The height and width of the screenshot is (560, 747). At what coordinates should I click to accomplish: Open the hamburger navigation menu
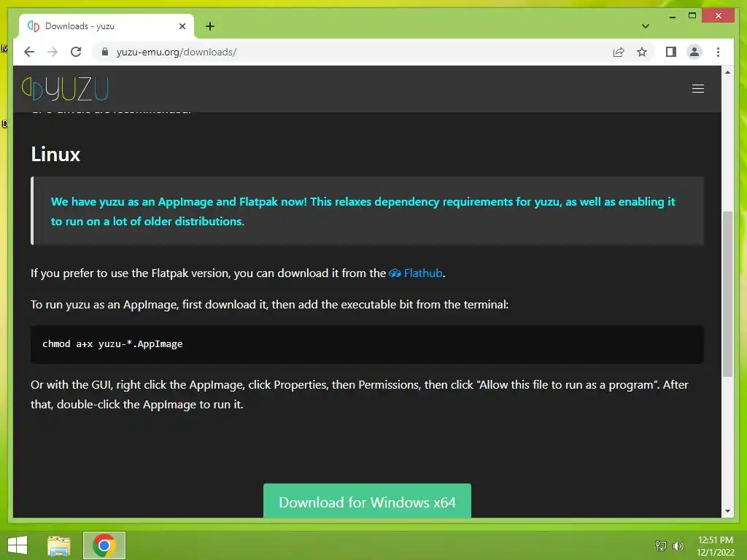pyautogui.click(x=697, y=88)
